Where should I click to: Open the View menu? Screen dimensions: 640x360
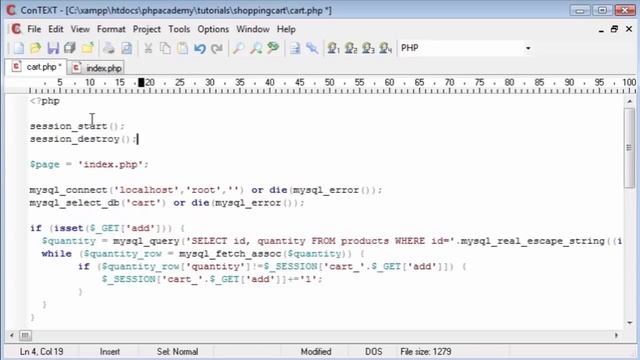[x=80, y=29]
